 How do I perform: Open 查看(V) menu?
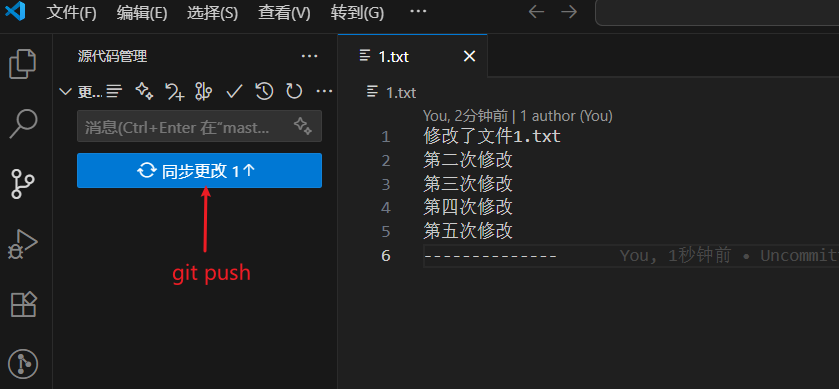pyautogui.click(x=284, y=13)
